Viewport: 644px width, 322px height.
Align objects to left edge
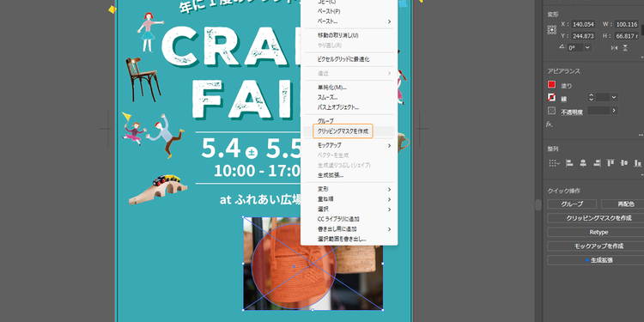(569, 163)
